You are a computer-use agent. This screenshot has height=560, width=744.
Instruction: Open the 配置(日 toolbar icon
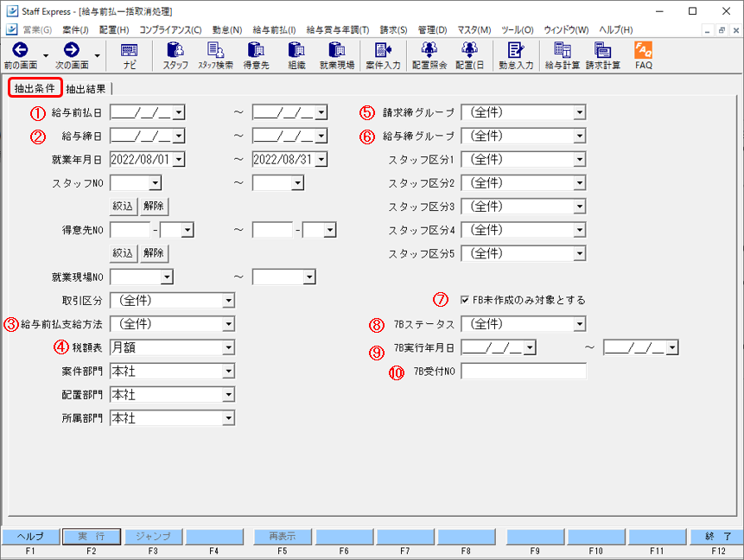tap(470, 56)
